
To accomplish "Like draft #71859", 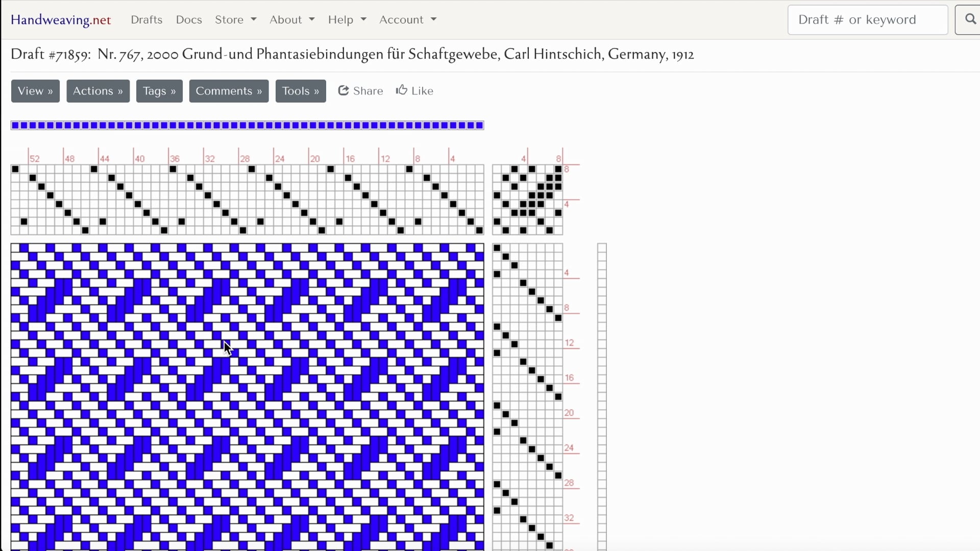I will (414, 90).
